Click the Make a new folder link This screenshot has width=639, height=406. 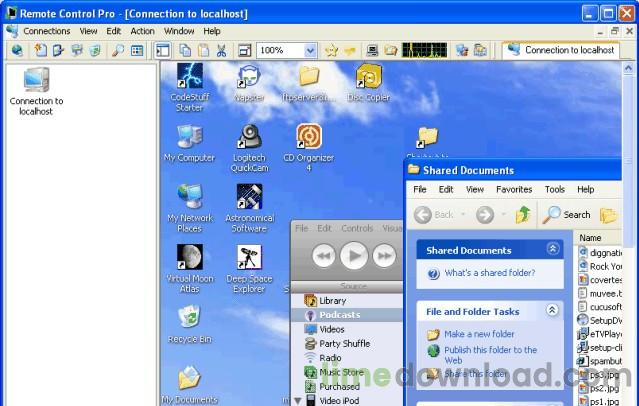click(x=478, y=334)
